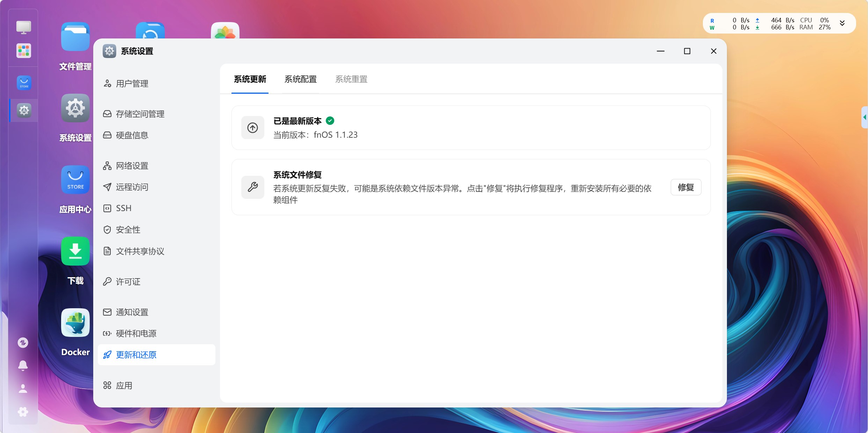Screen dimensions: 868x433
Task: Click the 修复 repair button
Action: (685, 187)
